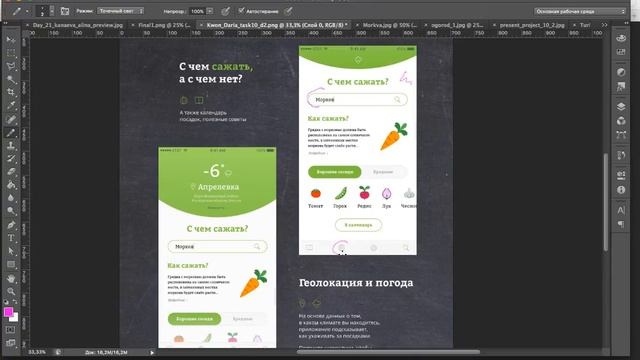
Task: Reset default foreground and background colors
Action: (x=6, y=302)
